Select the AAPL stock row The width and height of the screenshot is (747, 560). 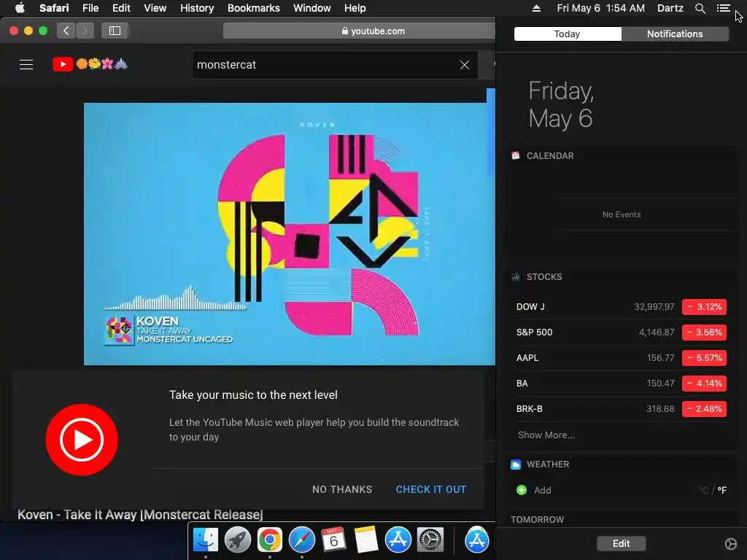pyautogui.click(x=622, y=357)
